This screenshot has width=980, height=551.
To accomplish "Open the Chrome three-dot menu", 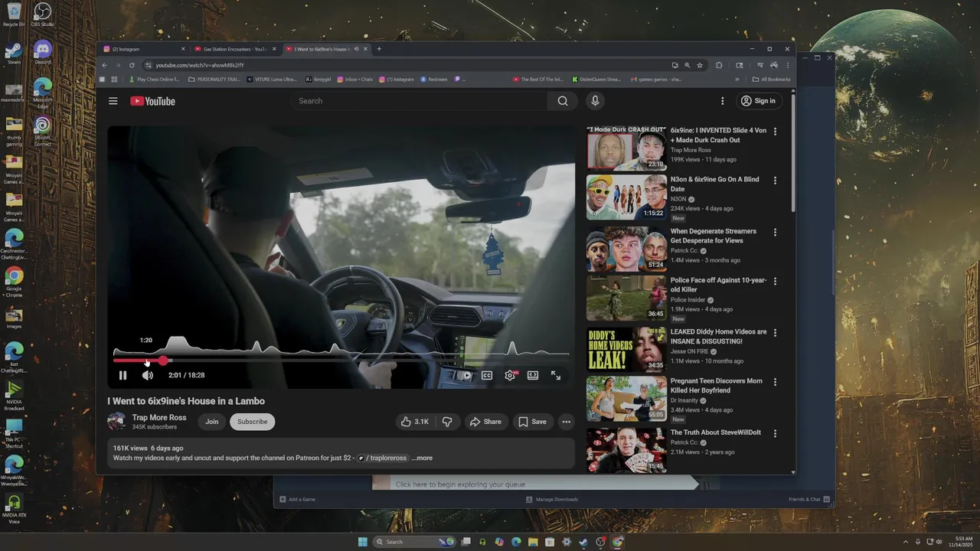I will (x=788, y=65).
